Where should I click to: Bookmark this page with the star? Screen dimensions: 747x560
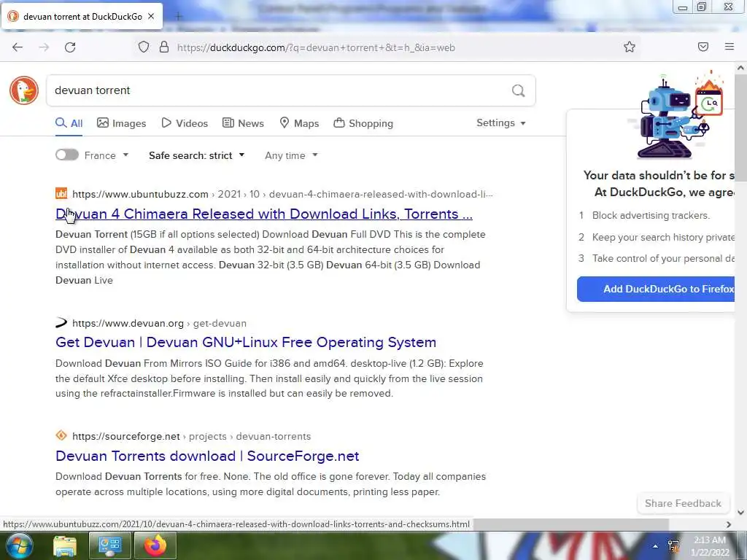tap(630, 47)
